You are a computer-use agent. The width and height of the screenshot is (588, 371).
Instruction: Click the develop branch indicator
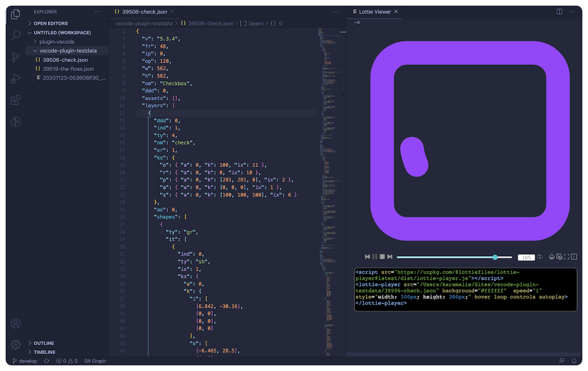[25, 361]
